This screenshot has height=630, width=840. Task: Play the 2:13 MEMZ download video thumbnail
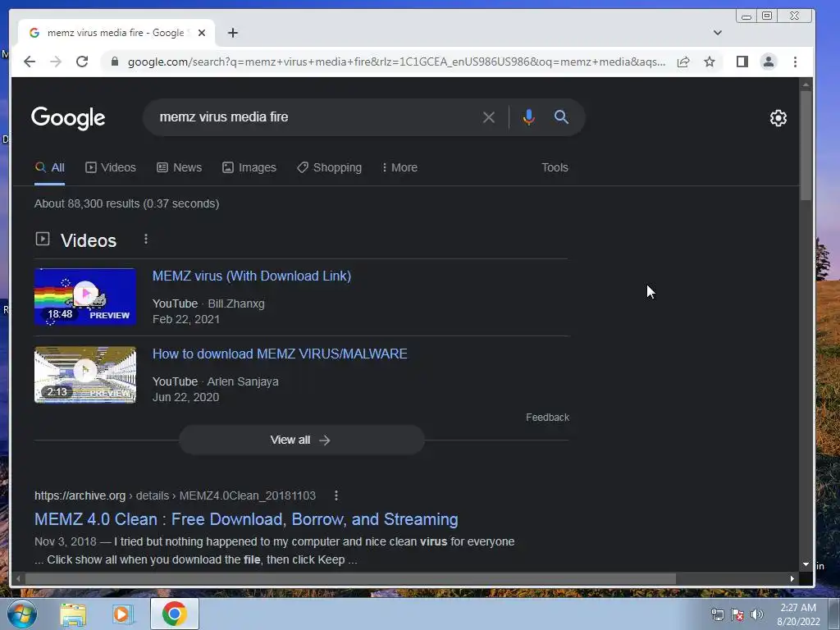[85, 375]
